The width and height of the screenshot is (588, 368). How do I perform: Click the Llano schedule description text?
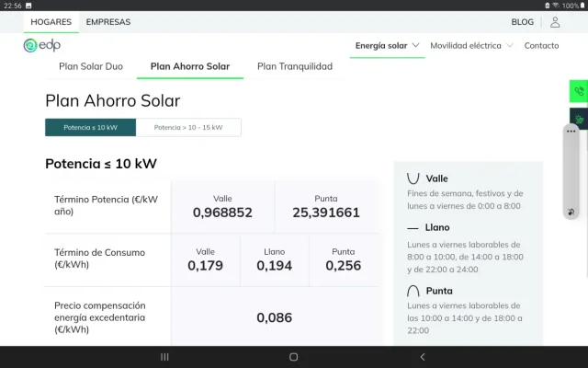click(465, 257)
